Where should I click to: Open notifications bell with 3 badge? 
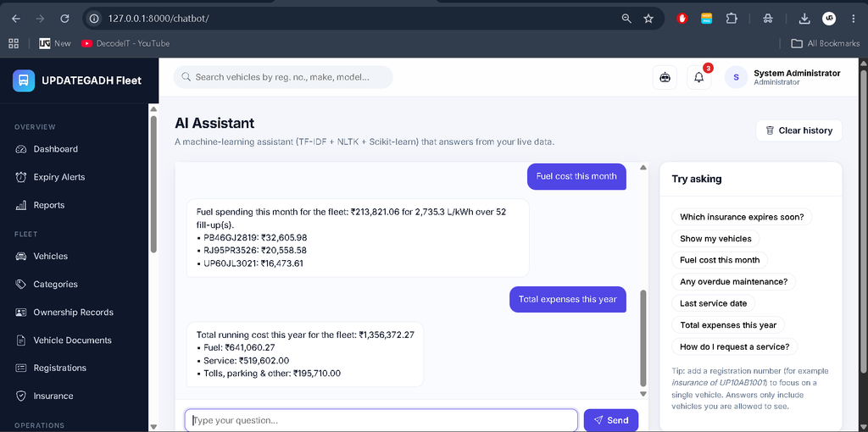pyautogui.click(x=699, y=77)
